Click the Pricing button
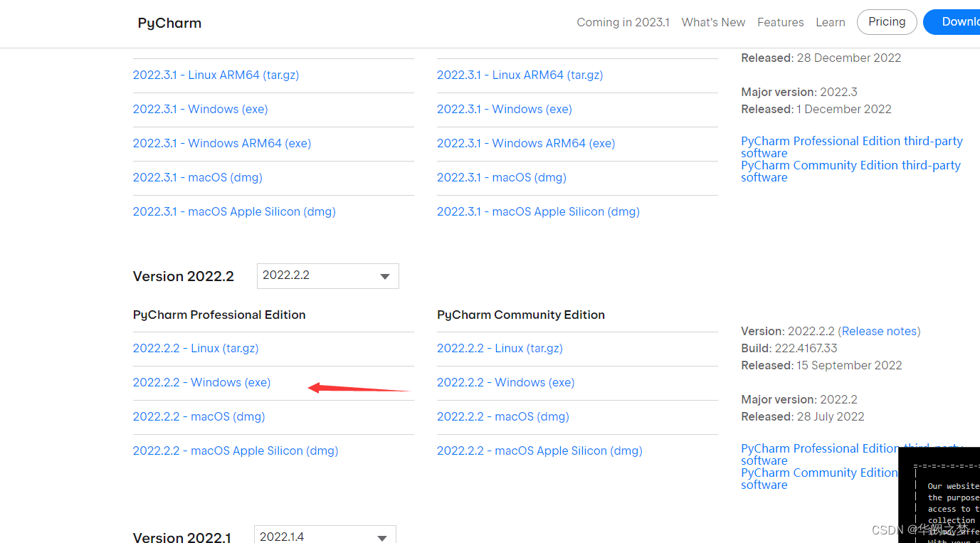 [x=887, y=22]
